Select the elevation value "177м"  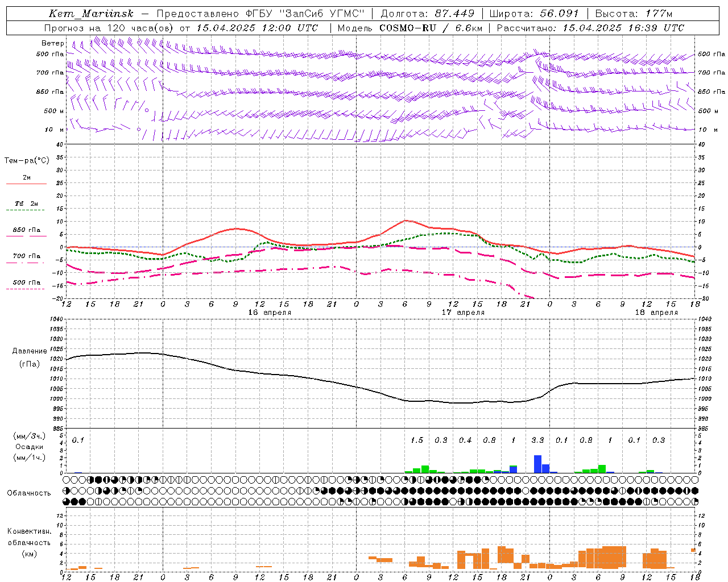click(659, 14)
